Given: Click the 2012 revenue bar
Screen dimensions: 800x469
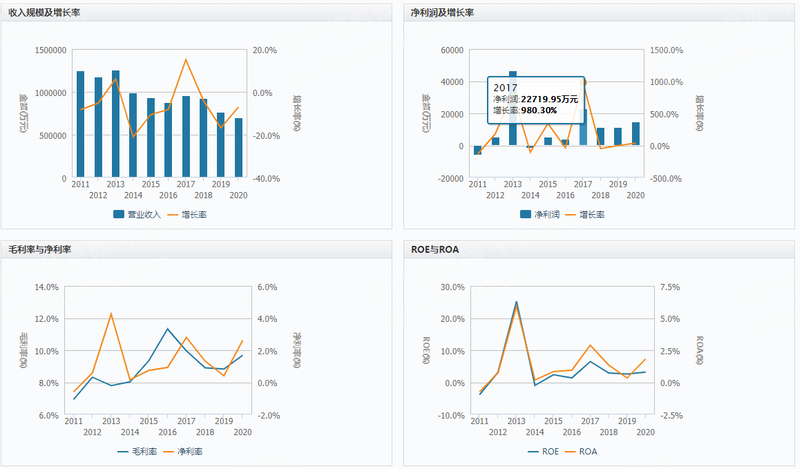Looking at the screenshot, I should click(98, 127).
